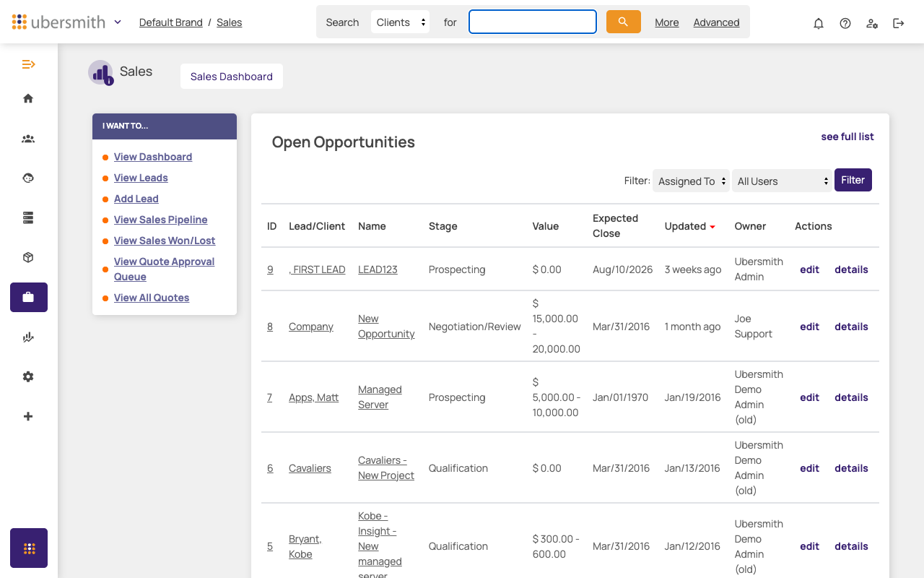Open the LEAD123 opportunity name

(x=378, y=269)
